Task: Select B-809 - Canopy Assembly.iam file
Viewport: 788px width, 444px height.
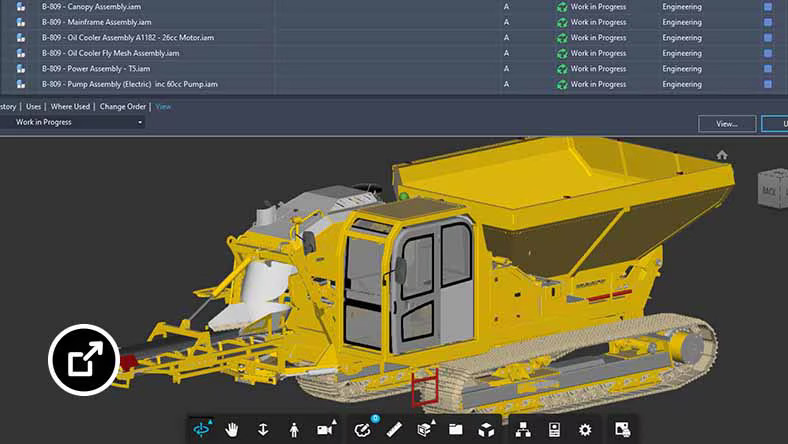Action: tap(91, 7)
